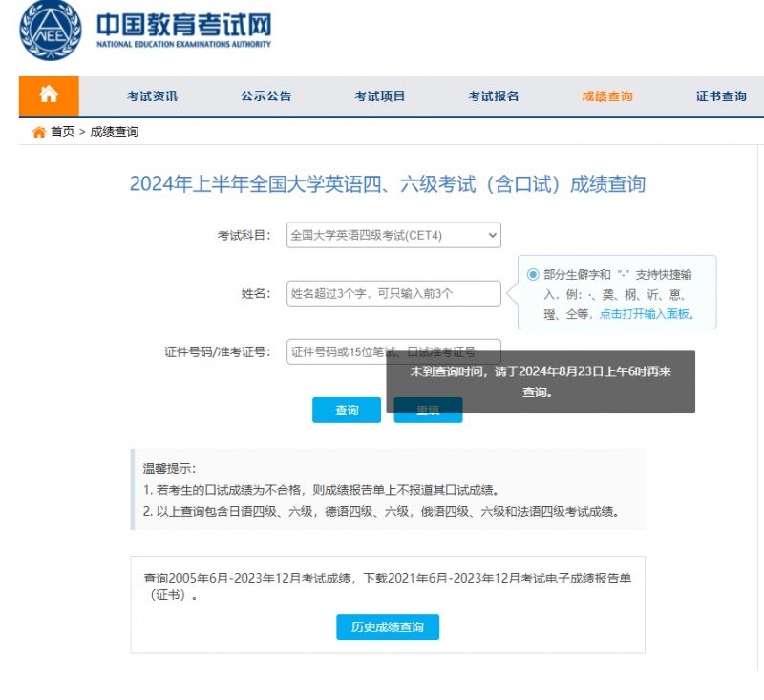Click the 重填 reset button

(x=428, y=410)
